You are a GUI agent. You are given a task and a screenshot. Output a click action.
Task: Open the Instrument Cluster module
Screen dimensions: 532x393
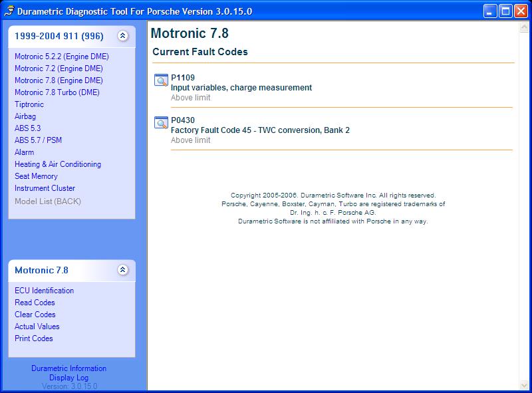45,188
